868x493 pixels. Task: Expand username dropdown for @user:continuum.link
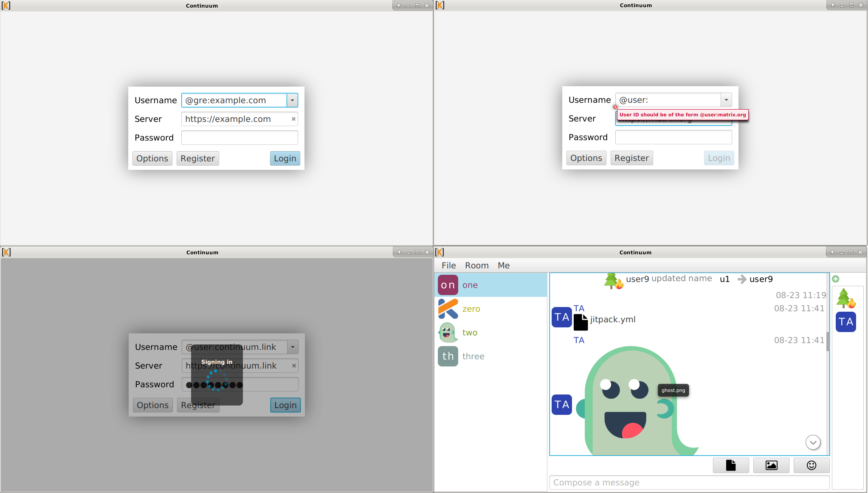pos(293,347)
